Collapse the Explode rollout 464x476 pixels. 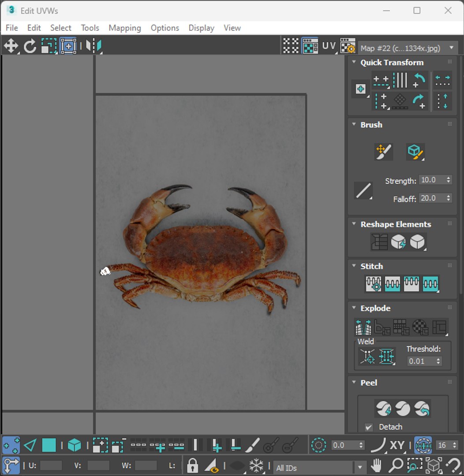[354, 308]
